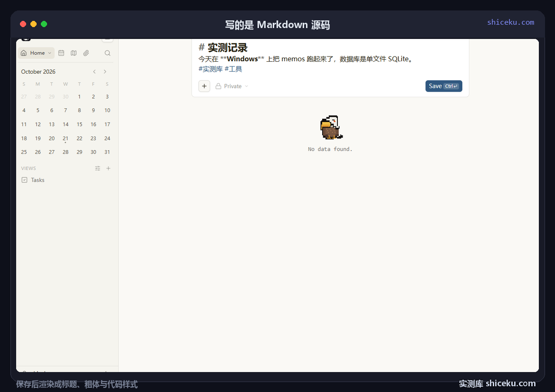Open the calendar view icon in sidebar
Image resolution: width=555 pixels, height=392 pixels.
(x=61, y=53)
